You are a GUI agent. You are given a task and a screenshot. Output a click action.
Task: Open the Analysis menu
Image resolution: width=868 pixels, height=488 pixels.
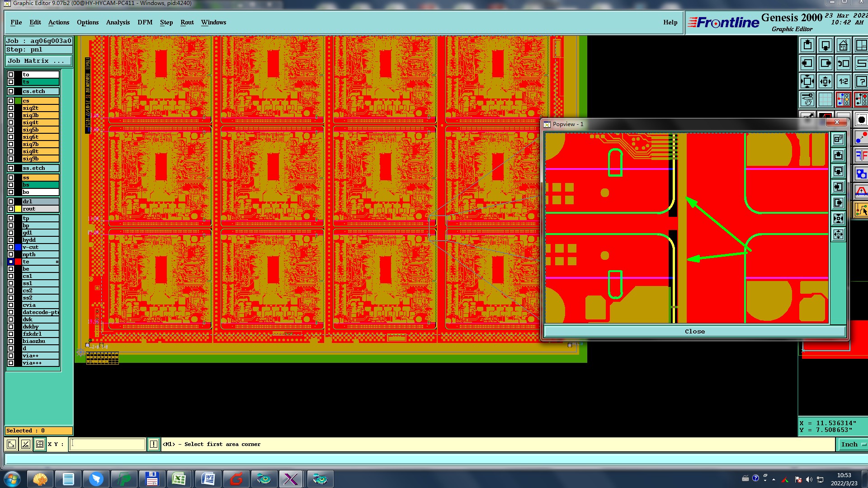[x=118, y=22]
